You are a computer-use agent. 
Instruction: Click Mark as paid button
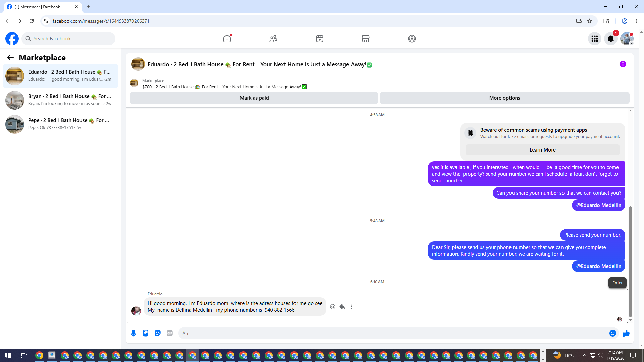click(254, 98)
